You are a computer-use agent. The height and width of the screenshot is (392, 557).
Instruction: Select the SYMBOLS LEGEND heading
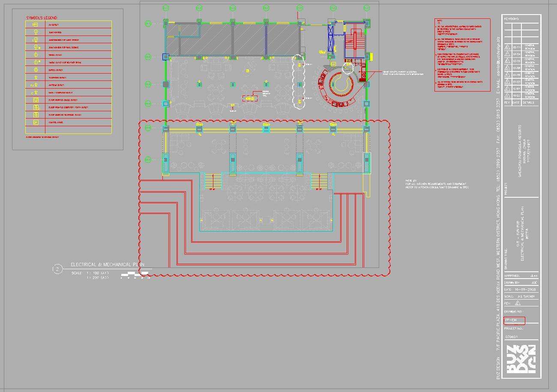click(x=42, y=18)
